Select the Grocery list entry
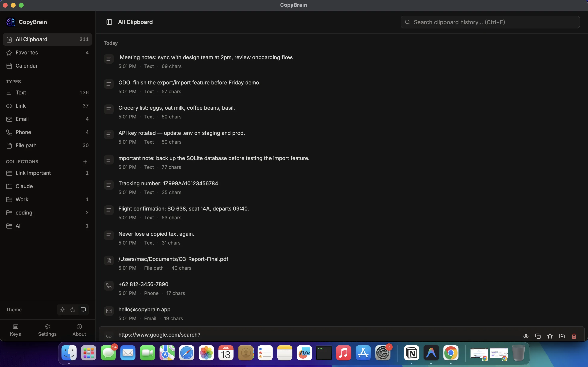The image size is (588, 367). pos(342,112)
